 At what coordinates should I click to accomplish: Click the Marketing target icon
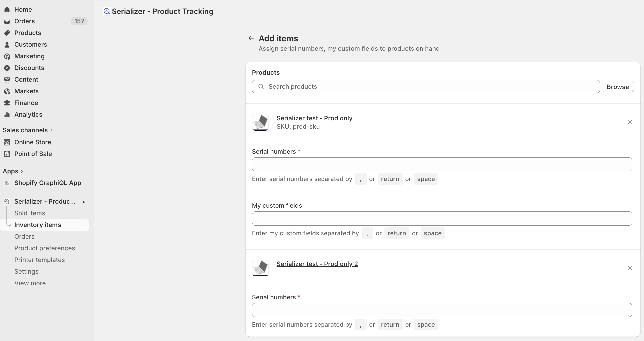point(7,56)
